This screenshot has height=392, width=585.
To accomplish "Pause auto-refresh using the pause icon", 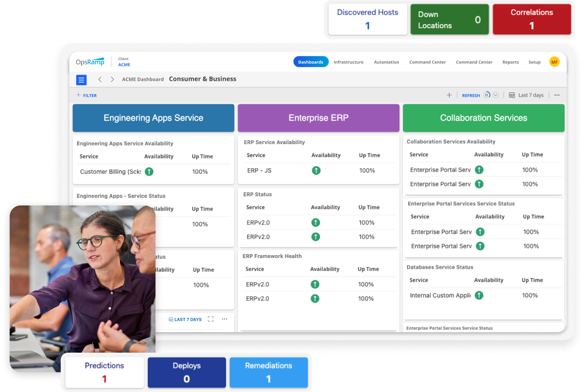I will (x=487, y=95).
